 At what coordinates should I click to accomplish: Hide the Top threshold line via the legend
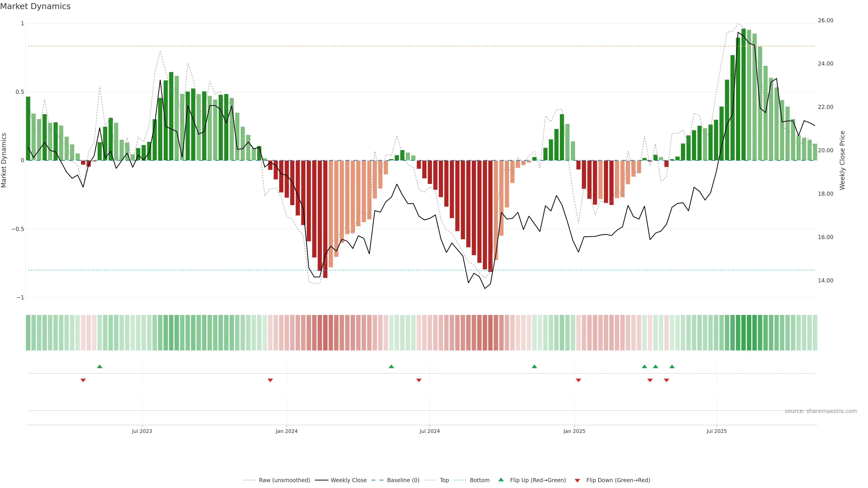[x=444, y=480]
